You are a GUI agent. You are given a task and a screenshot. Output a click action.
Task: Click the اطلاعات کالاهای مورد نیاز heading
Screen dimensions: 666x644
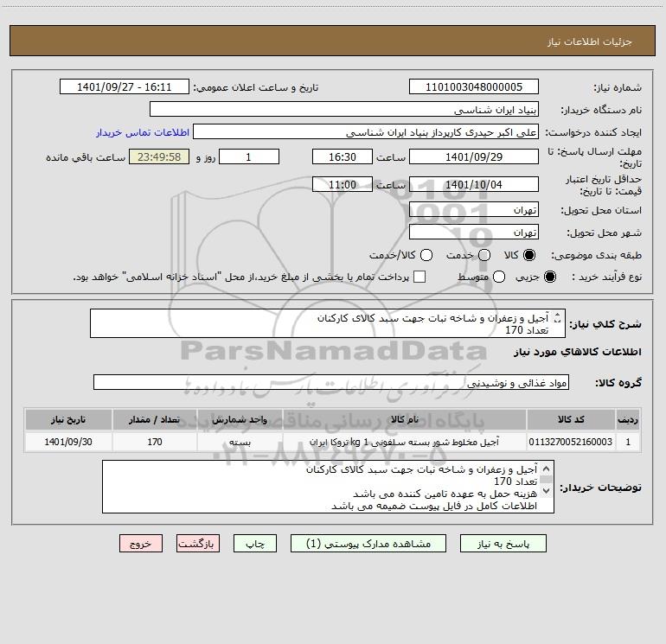click(x=578, y=352)
